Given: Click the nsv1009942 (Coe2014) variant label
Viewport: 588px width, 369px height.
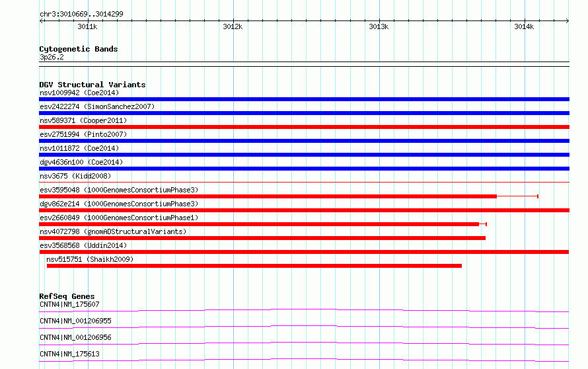Looking at the screenshot, I should click(x=79, y=93).
